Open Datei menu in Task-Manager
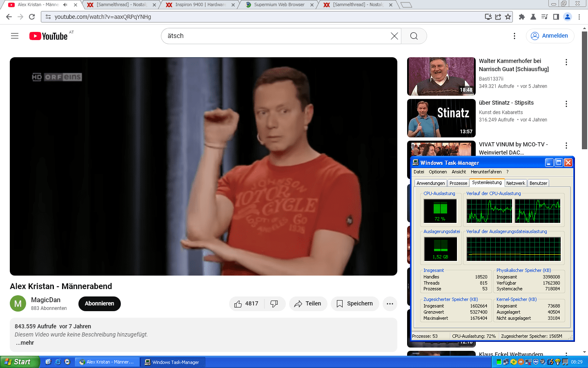The height and width of the screenshot is (368, 588). coord(419,172)
